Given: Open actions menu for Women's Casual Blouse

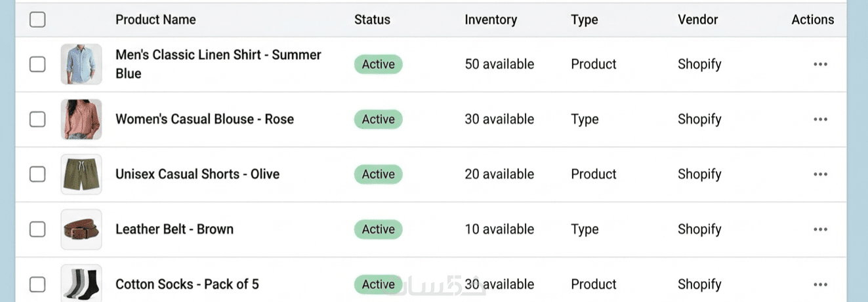Looking at the screenshot, I should coord(819,119).
